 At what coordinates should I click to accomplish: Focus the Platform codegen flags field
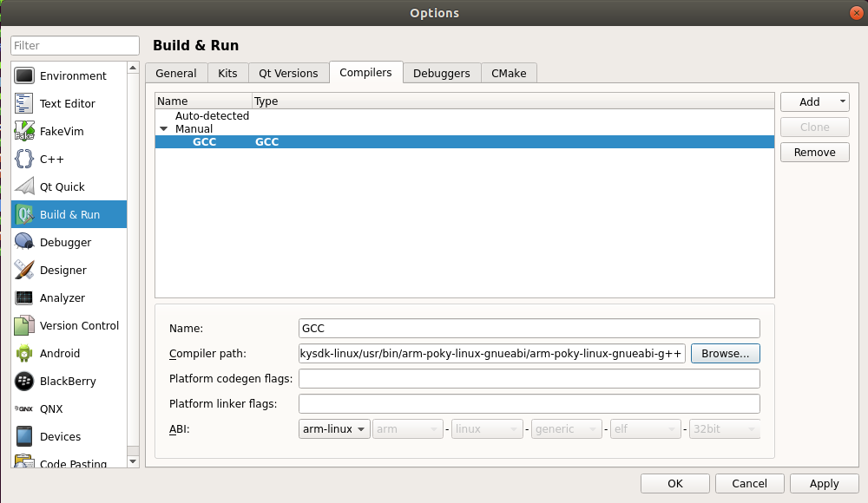(529, 379)
